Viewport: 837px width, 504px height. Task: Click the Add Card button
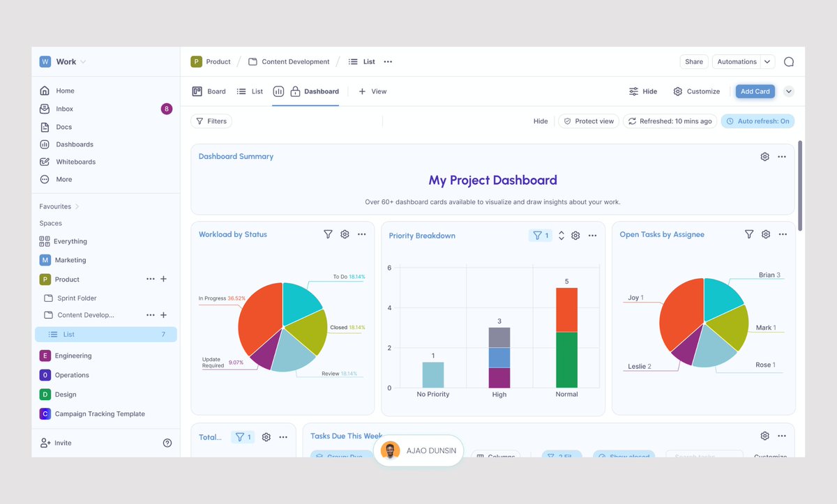pos(755,91)
